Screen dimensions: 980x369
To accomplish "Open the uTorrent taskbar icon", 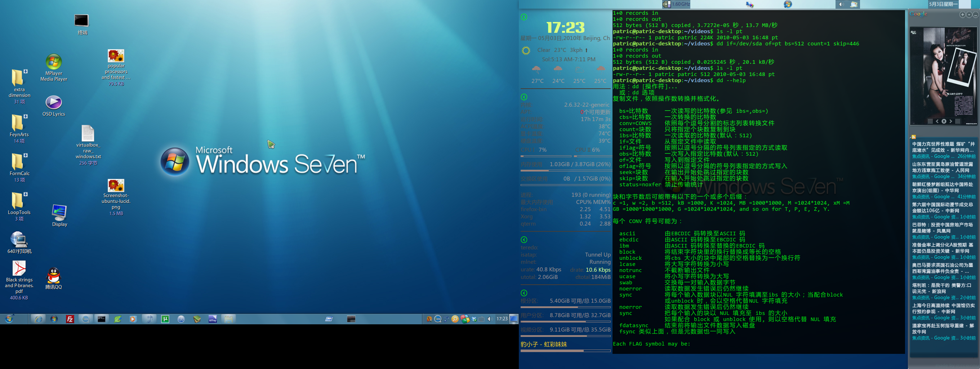I will pos(165,319).
